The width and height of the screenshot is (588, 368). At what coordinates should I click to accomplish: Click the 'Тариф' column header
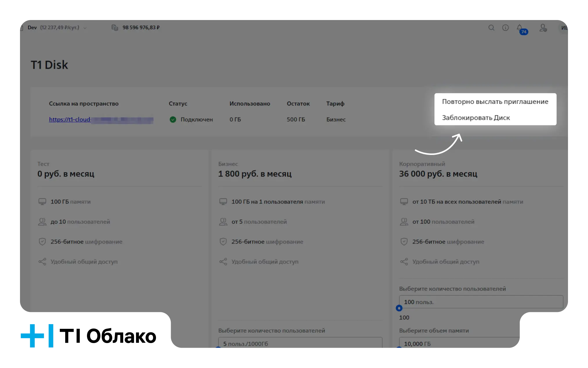click(335, 104)
